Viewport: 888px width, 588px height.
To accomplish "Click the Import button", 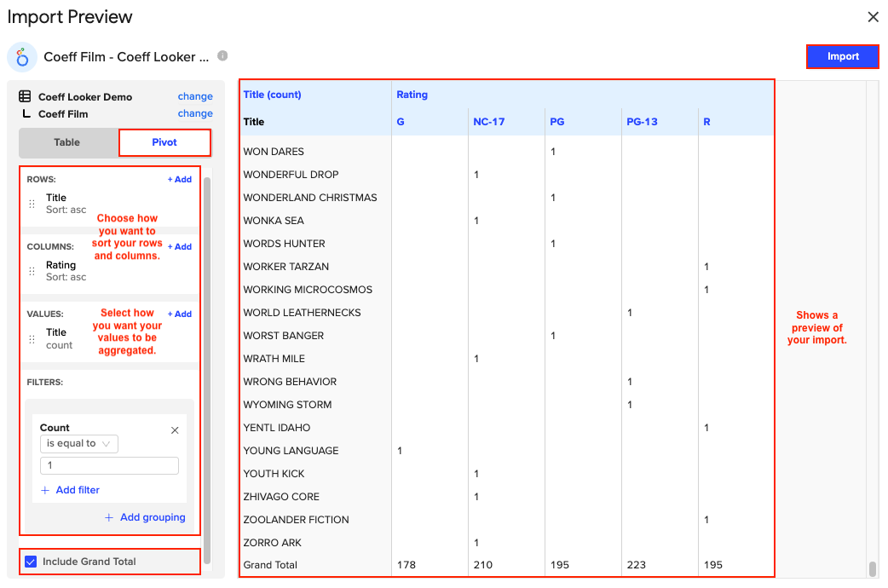I will pos(842,56).
